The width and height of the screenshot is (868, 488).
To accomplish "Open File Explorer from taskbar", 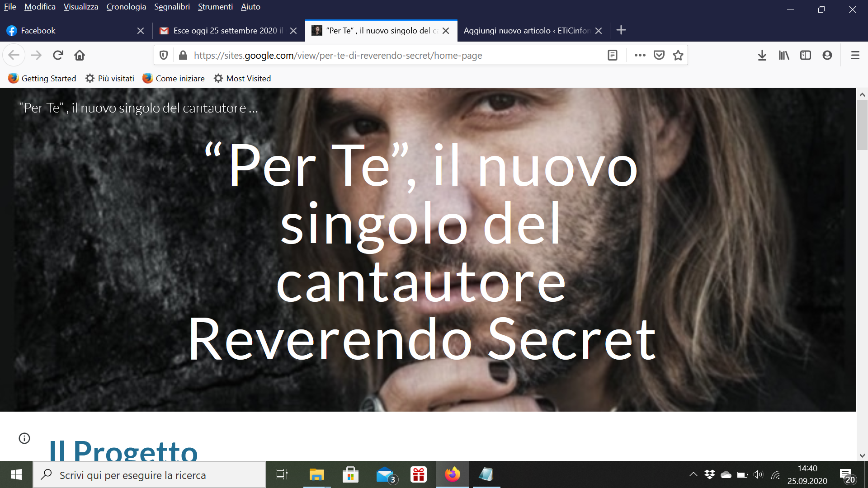I will click(316, 474).
